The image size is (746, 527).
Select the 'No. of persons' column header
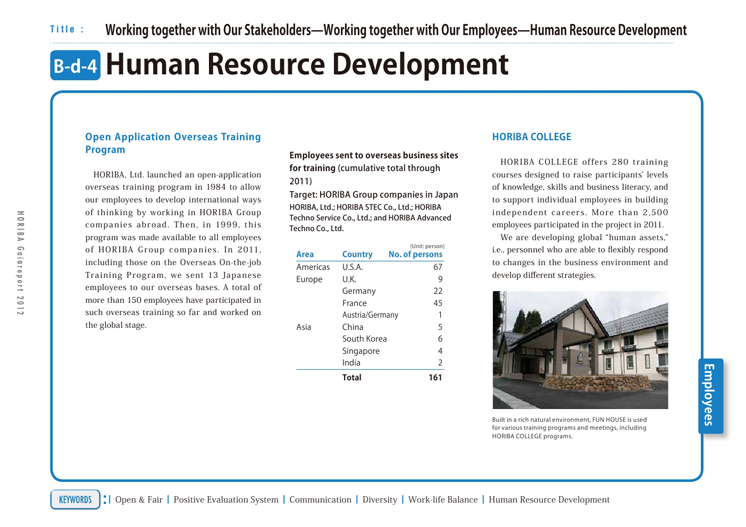[x=415, y=254]
